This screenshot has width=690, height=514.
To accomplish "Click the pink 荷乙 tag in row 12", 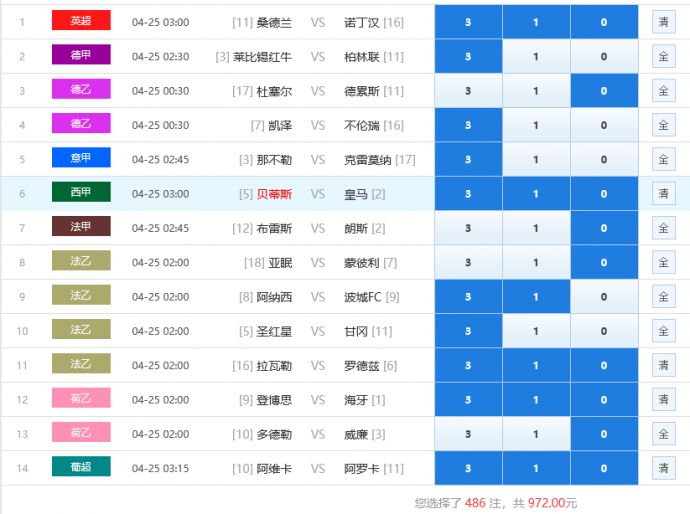I will [81, 399].
